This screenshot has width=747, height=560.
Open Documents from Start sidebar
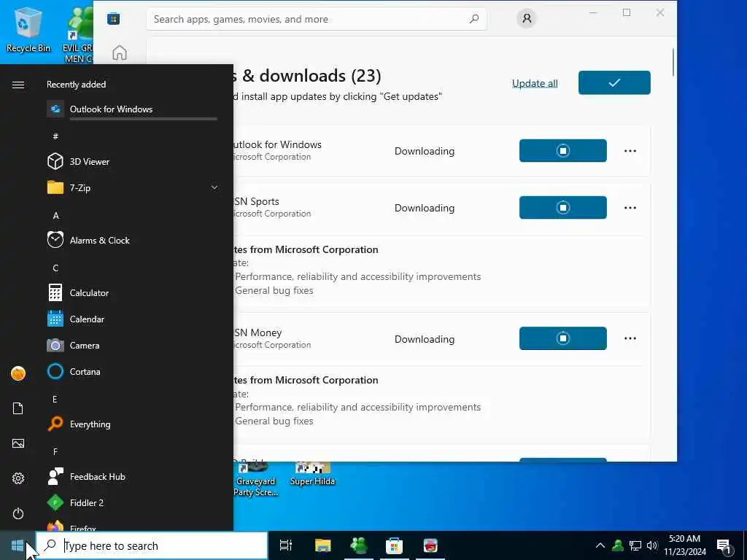click(18, 408)
